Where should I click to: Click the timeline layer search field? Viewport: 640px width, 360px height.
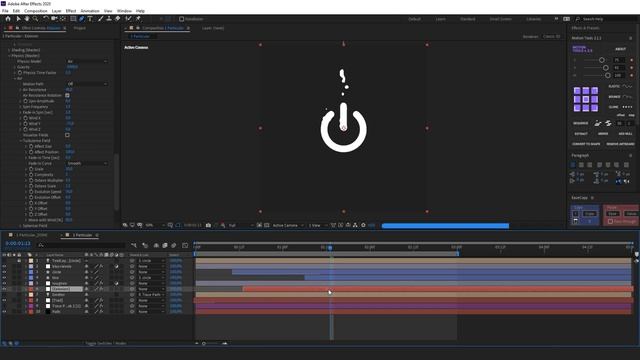pos(81,245)
